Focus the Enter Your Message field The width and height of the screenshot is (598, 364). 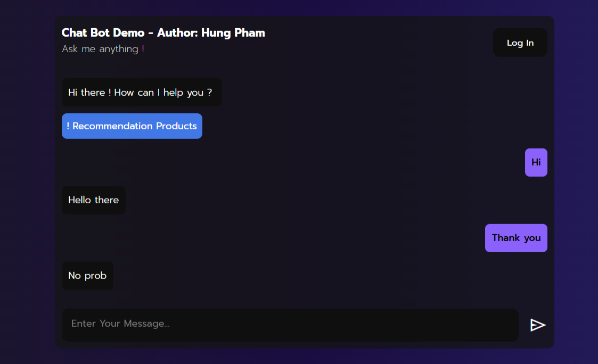pyautogui.click(x=290, y=325)
